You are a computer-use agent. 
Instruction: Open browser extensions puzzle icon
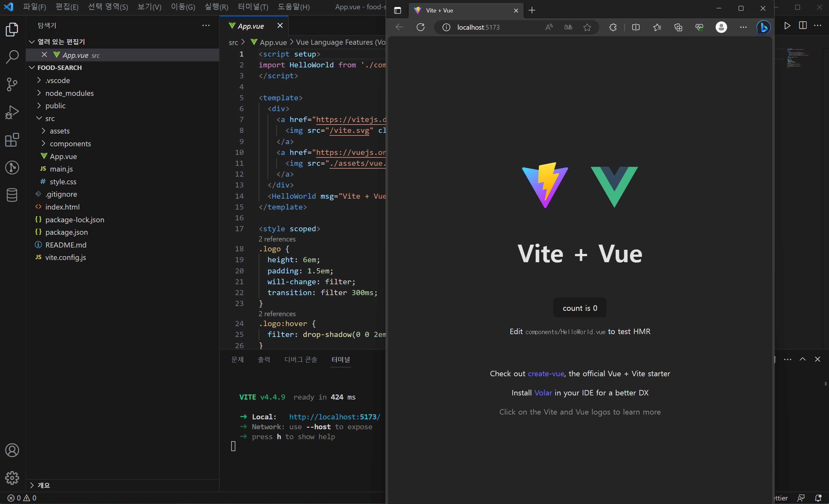pyautogui.click(x=613, y=27)
